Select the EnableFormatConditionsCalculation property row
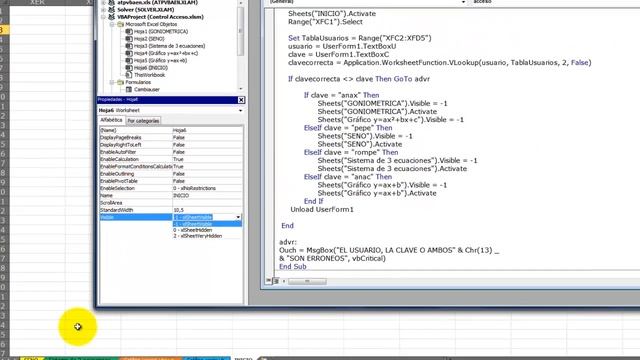 (x=171, y=167)
